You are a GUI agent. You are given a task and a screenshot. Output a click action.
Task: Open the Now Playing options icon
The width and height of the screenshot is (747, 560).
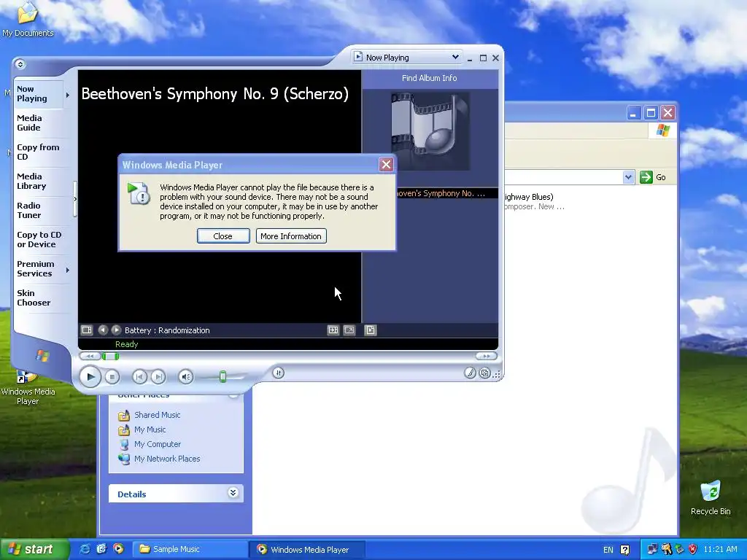pos(87,330)
